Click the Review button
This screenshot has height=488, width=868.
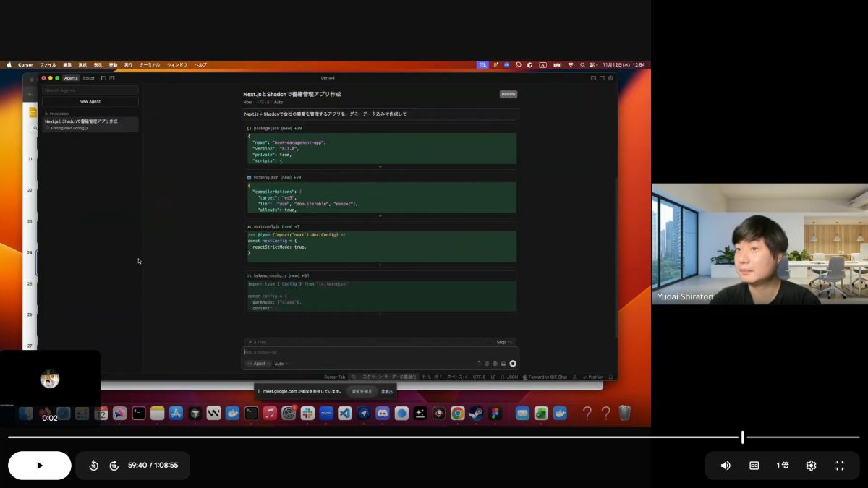tap(508, 94)
